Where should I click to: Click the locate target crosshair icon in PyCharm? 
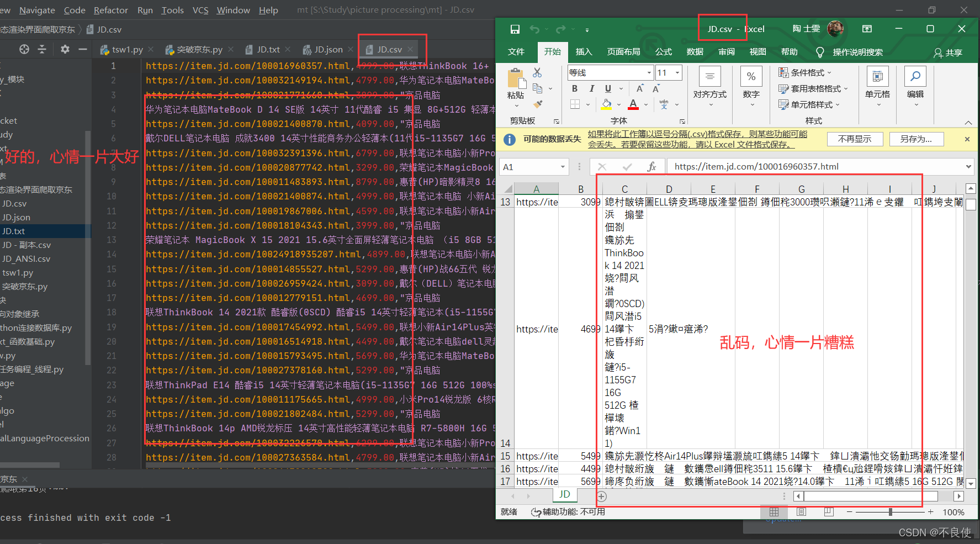24,49
